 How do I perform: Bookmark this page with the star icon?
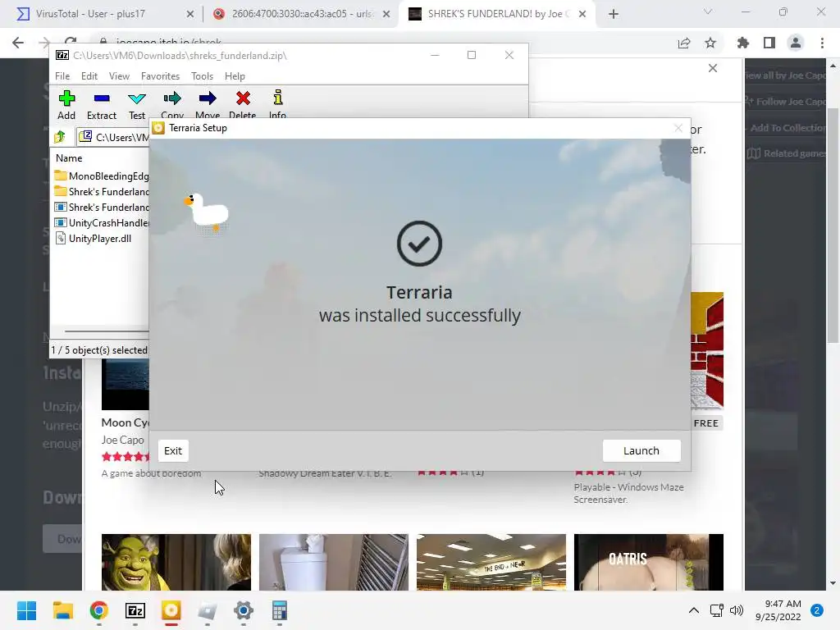coord(710,43)
